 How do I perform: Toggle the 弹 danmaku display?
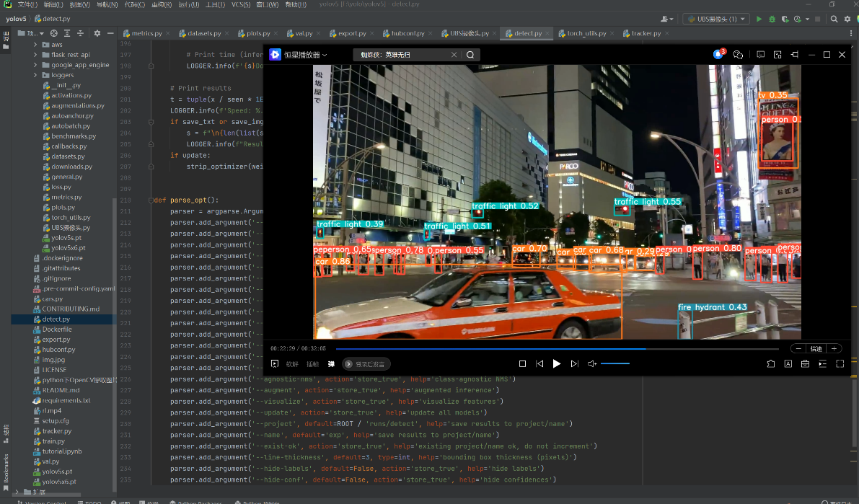pos(331,364)
